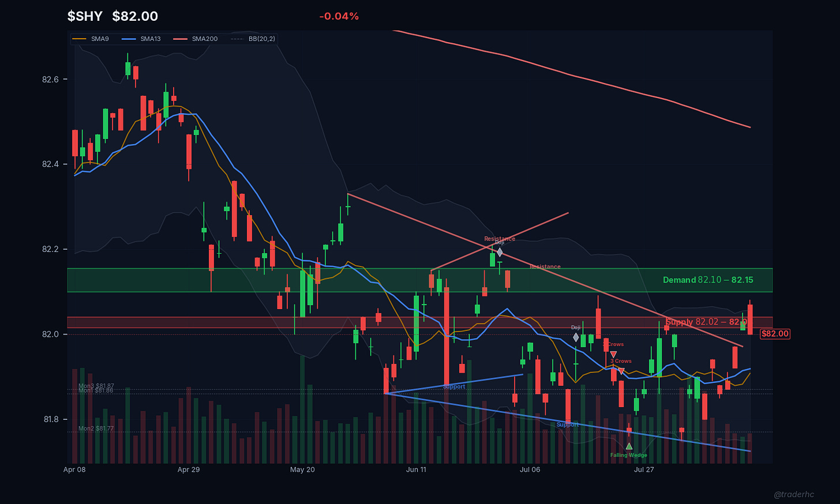Click the Doji text above the Jul 06 diamond

click(576, 328)
